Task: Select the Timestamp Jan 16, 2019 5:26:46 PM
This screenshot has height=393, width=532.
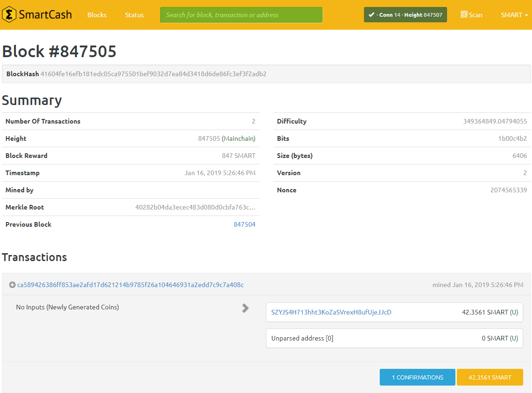Action: point(220,173)
